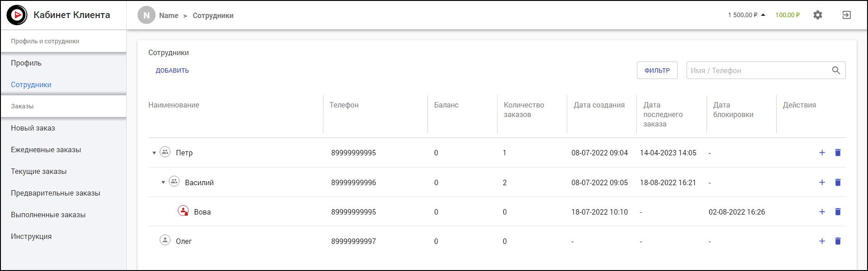Open the Профиль menu item
This screenshot has width=868, height=271.
(x=26, y=63)
